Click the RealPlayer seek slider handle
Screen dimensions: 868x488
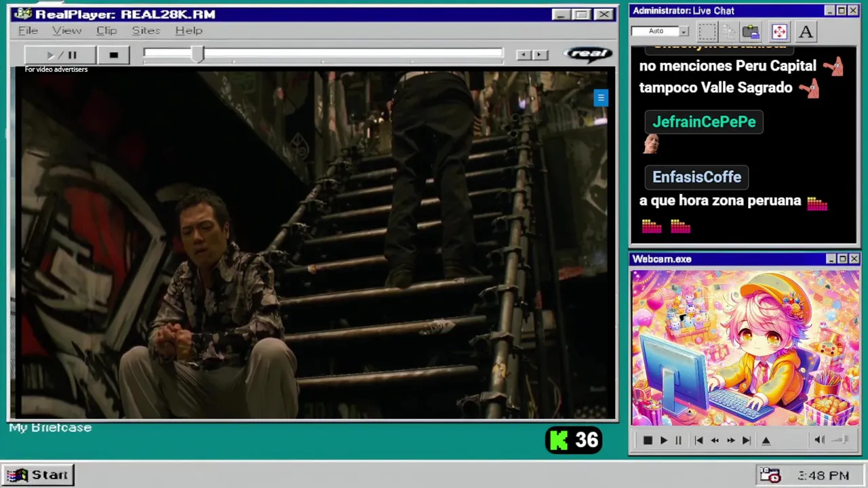coord(197,54)
